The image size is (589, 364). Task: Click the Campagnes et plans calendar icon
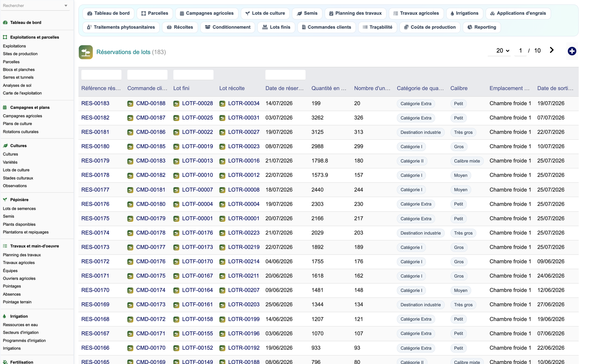pos(5,107)
